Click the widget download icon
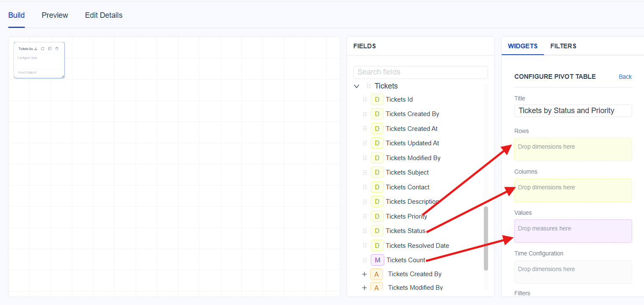 (36, 49)
